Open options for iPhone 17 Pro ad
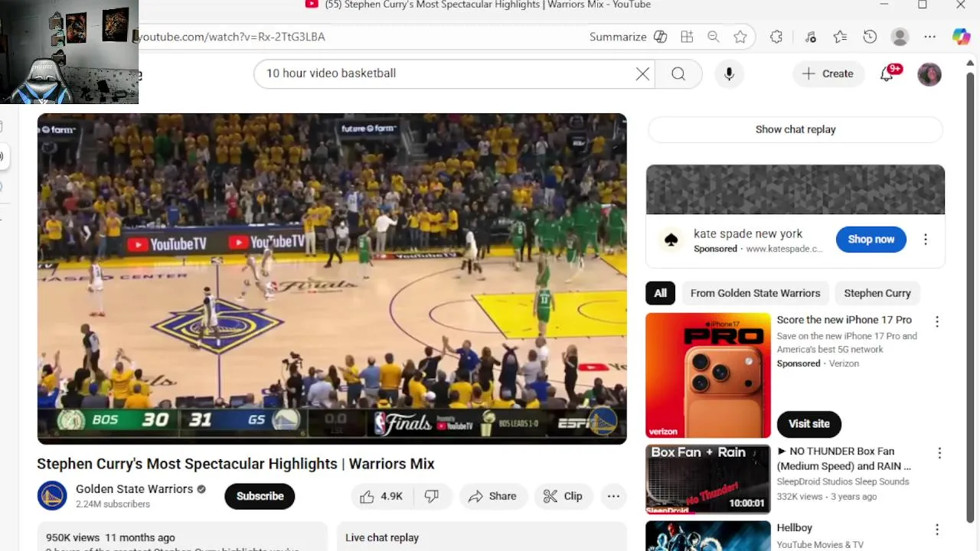This screenshot has width=980, height=551. coord(937,322)
